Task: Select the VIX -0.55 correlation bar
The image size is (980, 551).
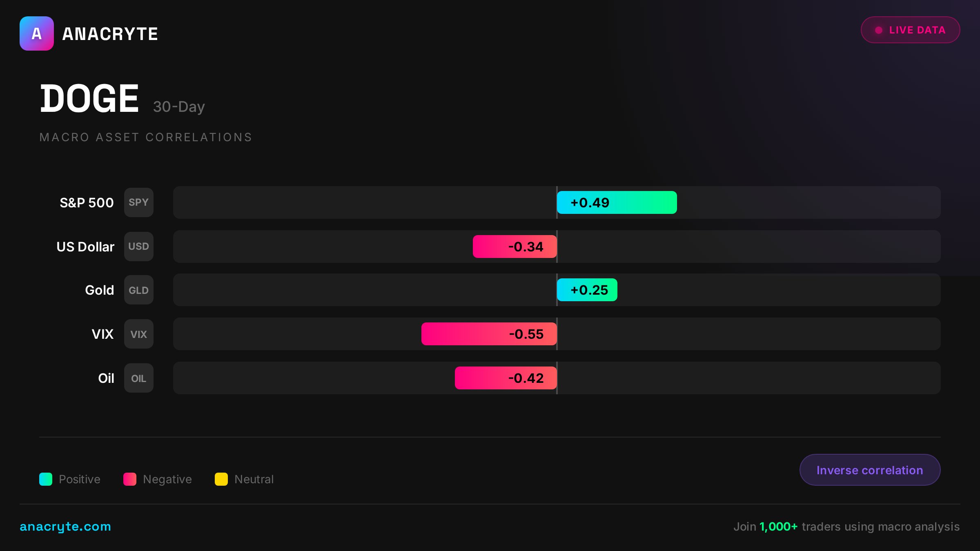Action: point(489,334)
